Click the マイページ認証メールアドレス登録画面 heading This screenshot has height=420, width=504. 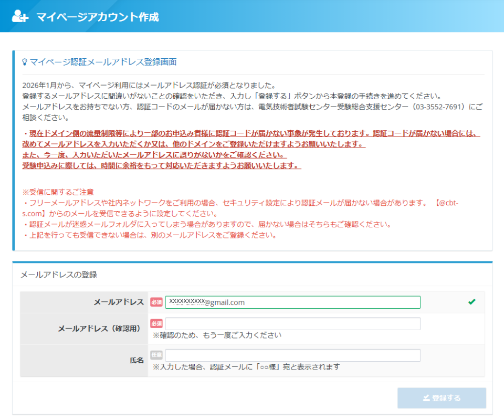pos(103,62)
